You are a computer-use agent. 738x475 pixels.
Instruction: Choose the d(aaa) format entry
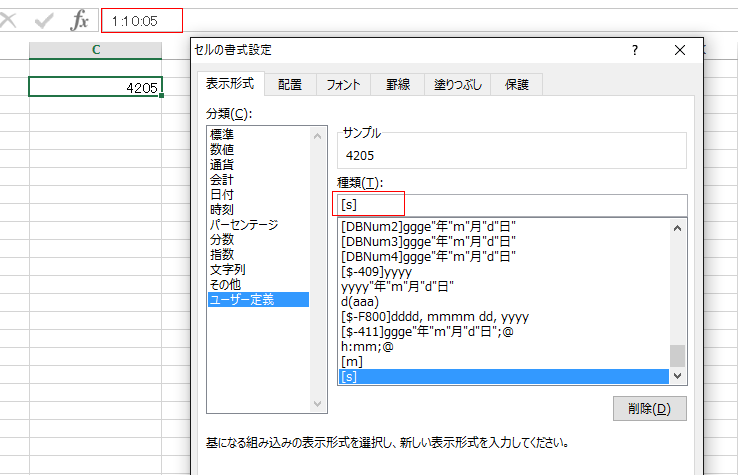(x=504, y=302)
